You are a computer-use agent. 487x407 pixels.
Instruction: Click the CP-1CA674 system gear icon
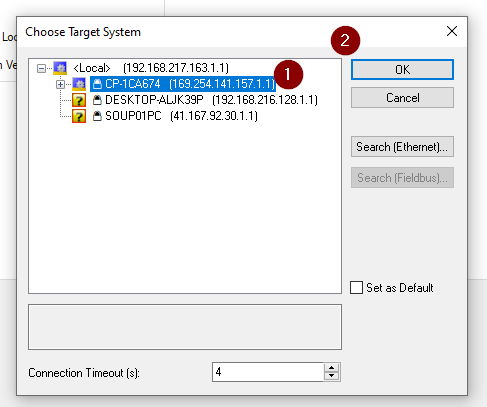pos(79,84)
